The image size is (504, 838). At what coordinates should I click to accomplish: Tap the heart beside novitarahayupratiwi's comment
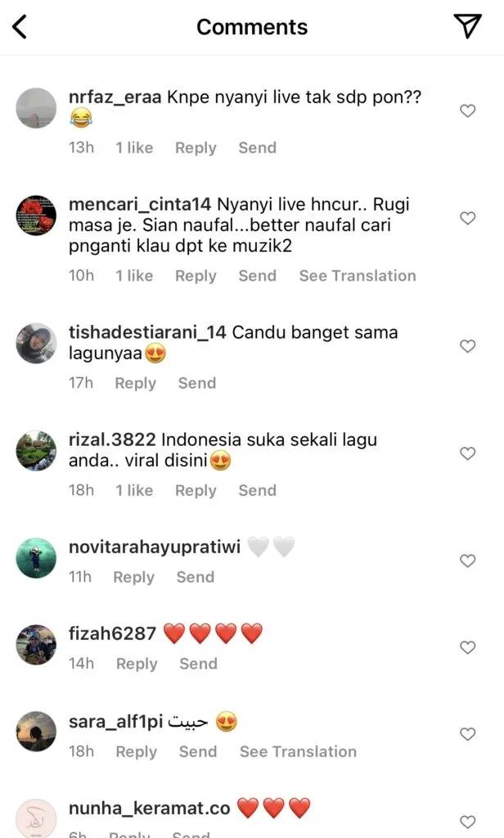point(468,561)
